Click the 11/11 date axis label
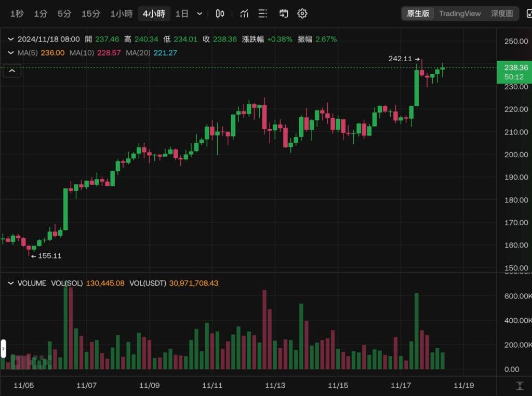Screen dimensions: 532x396 (x=212, y=386)
